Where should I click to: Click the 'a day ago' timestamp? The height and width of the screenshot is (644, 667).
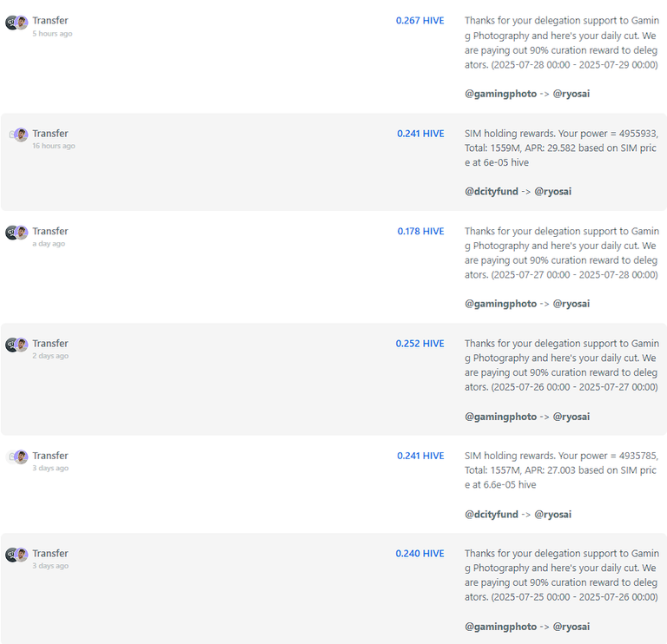coord(49,244)
